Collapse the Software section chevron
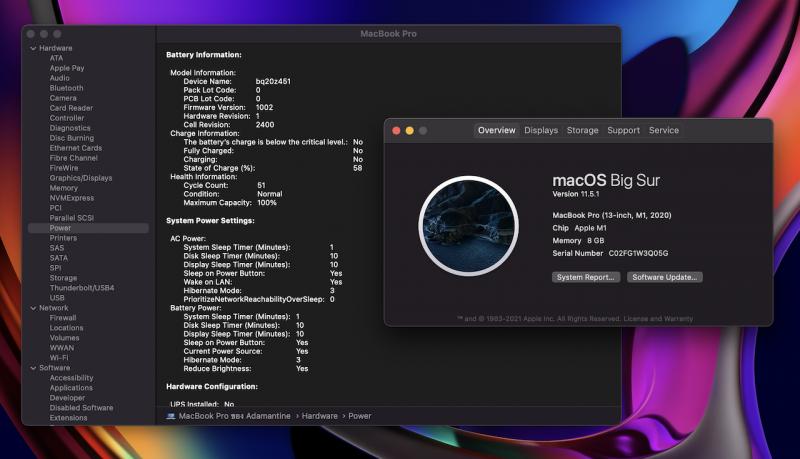This screenshot has height=459, width=800. (33, 368)
